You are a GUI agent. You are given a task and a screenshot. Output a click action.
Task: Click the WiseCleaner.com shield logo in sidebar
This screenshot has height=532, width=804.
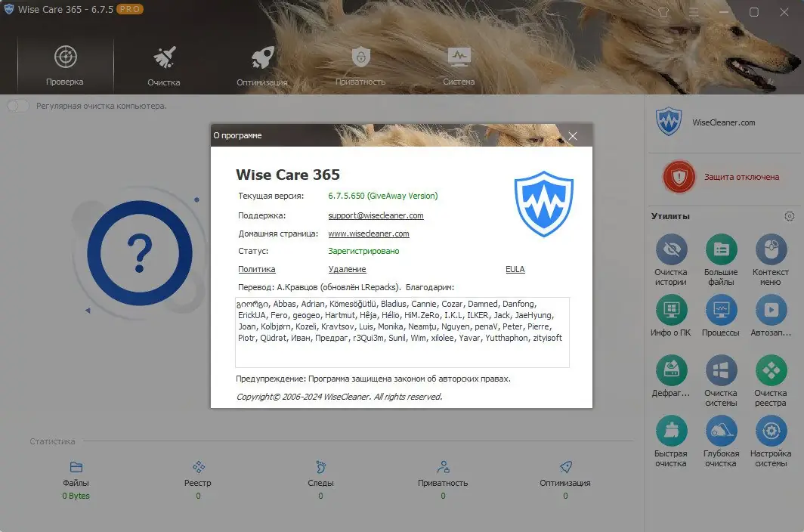669,122
